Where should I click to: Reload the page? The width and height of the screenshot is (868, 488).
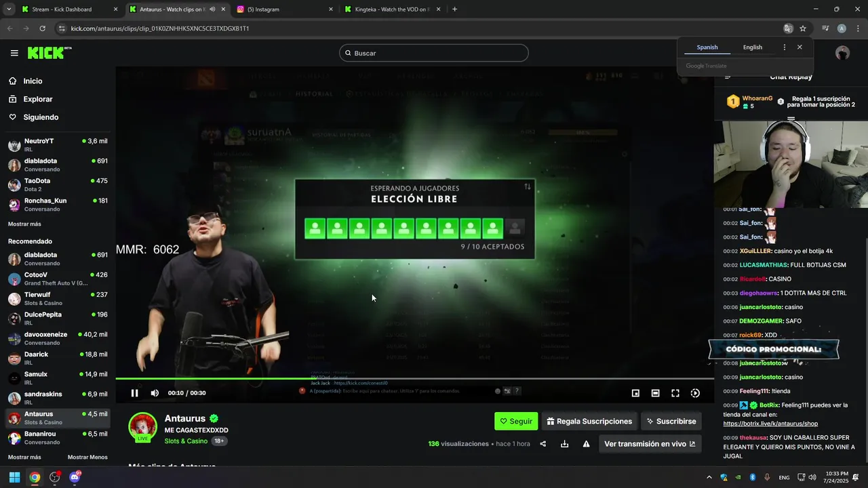(x=42, y=28)
